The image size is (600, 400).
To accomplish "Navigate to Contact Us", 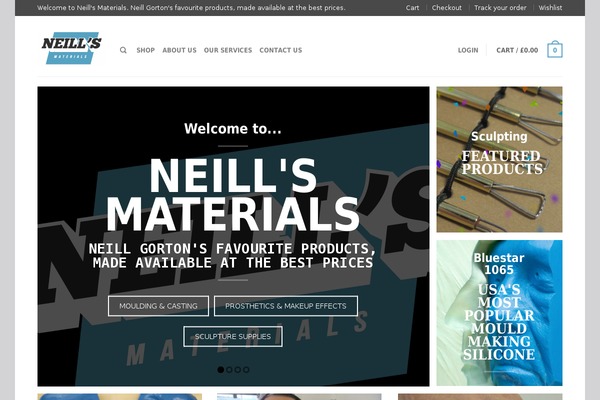I will [x=280, y=50].
